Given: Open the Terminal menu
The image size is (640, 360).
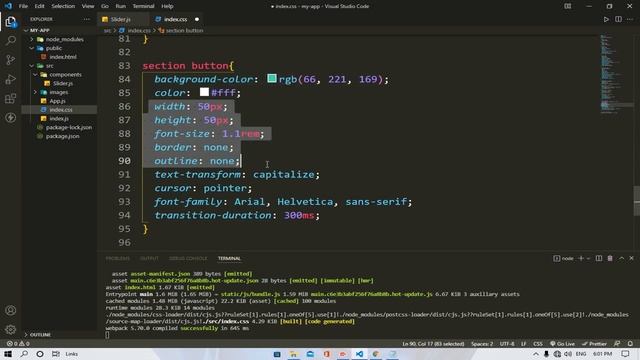Looking at the screenshot, I should (x=143, y=6).
